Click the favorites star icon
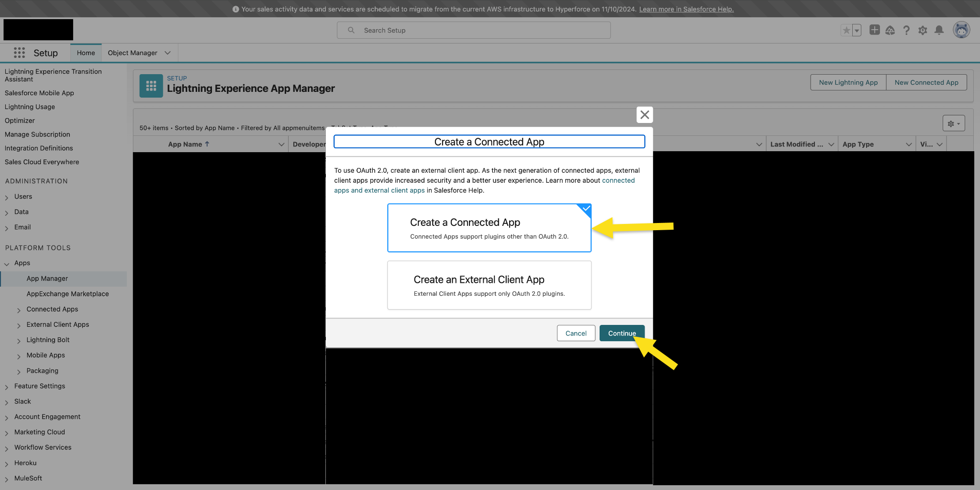The width and height of the screenshot is (980, 490). tap(846, 31)
